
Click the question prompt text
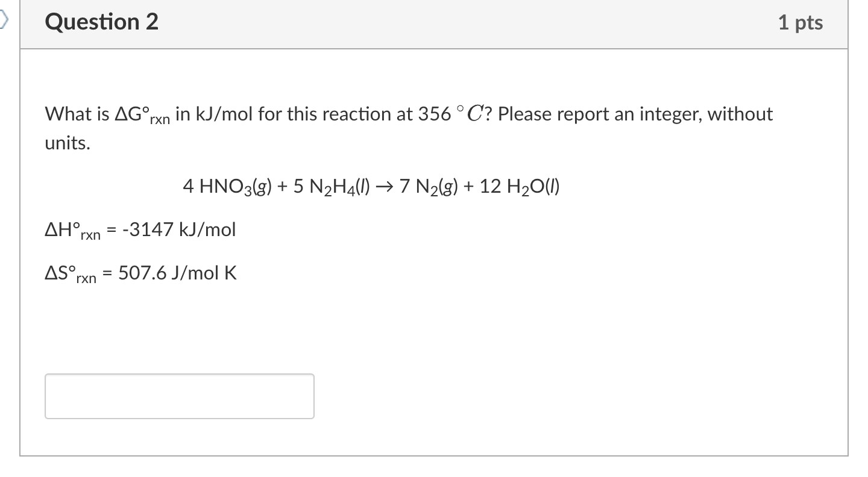407,114
